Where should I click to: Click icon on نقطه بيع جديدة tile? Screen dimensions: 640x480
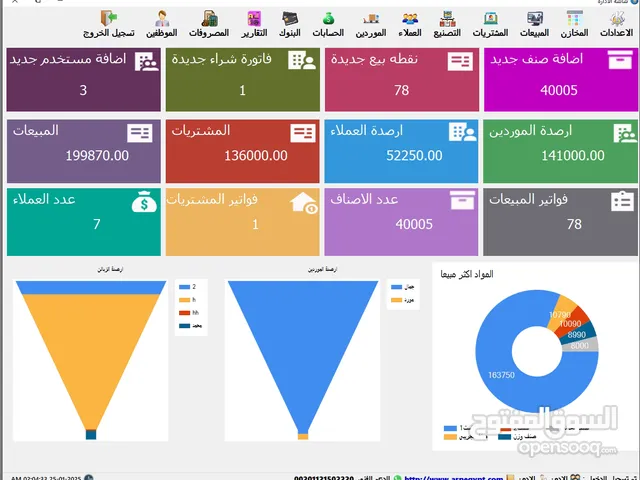point(460,61)
